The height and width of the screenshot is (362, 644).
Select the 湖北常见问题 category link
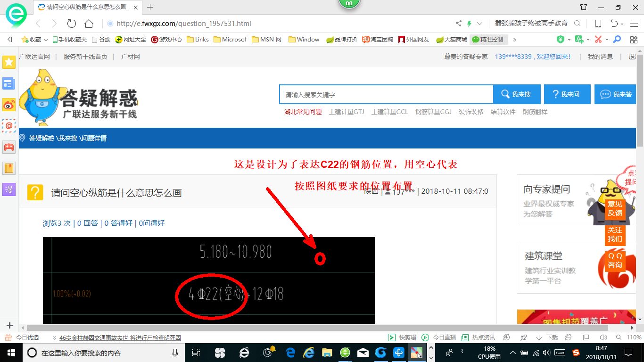click(x=303, y=112)
